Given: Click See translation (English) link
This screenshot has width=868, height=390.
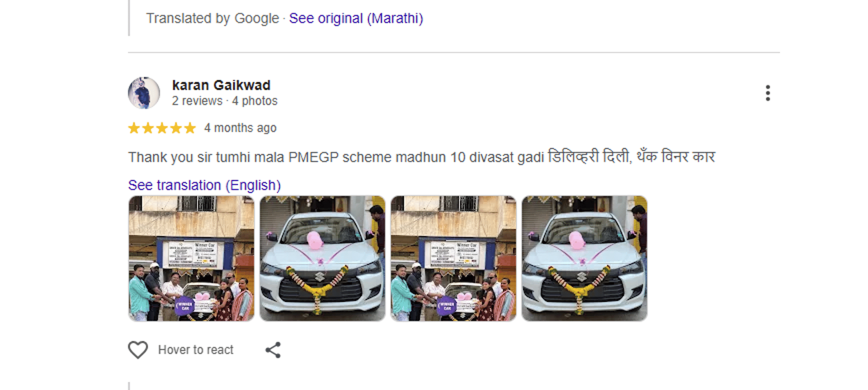Looking at the screenshot, I should tap(204, 185).
